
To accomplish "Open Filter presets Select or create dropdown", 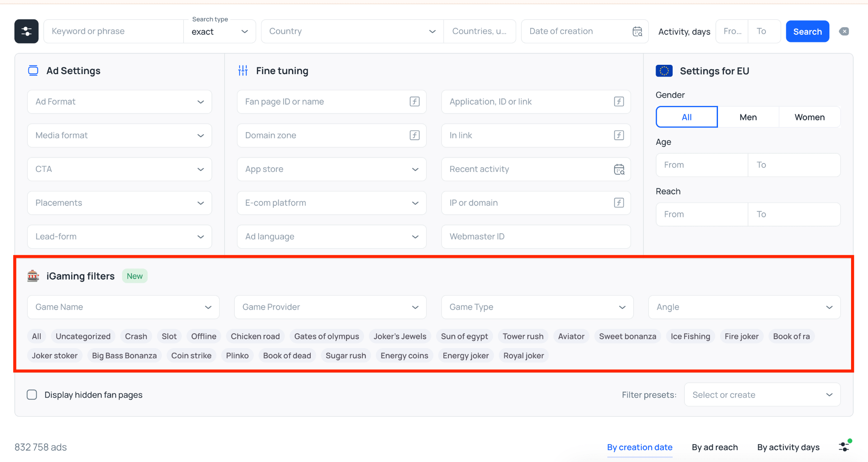I will pyautogui.click(x=762, y=395).
